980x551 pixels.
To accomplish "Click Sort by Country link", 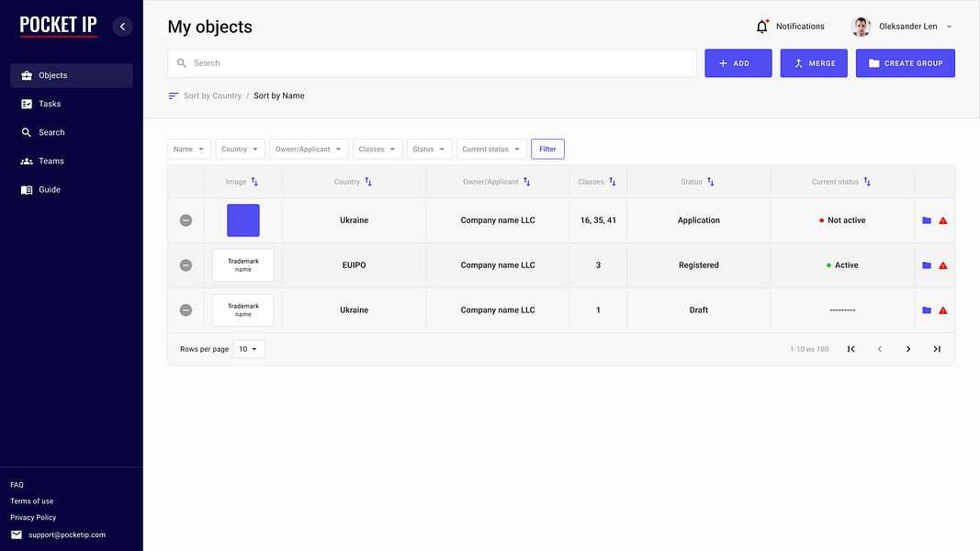I will coord(212,96).
